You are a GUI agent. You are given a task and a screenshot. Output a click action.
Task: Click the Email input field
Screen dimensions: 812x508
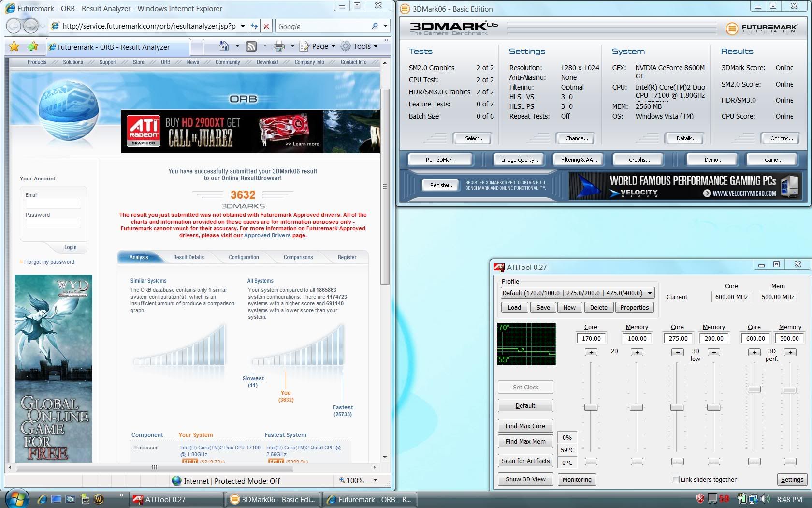tap(53, 204)
